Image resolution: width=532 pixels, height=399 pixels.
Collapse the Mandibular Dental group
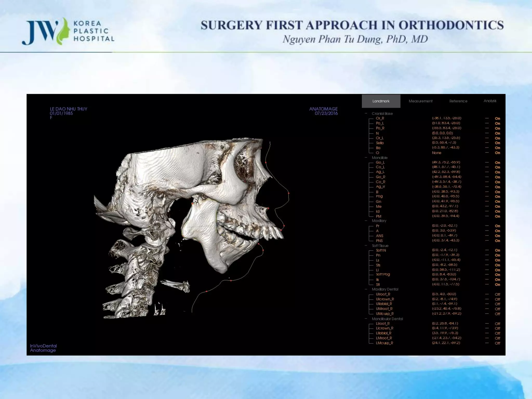(366, 319)
